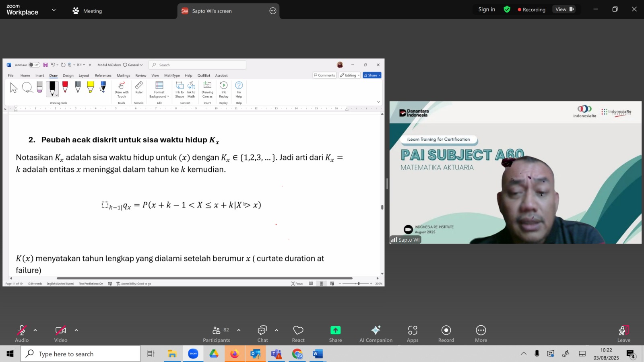Select the red pen tool
The image size is (644, 362).
pos(65,87)
